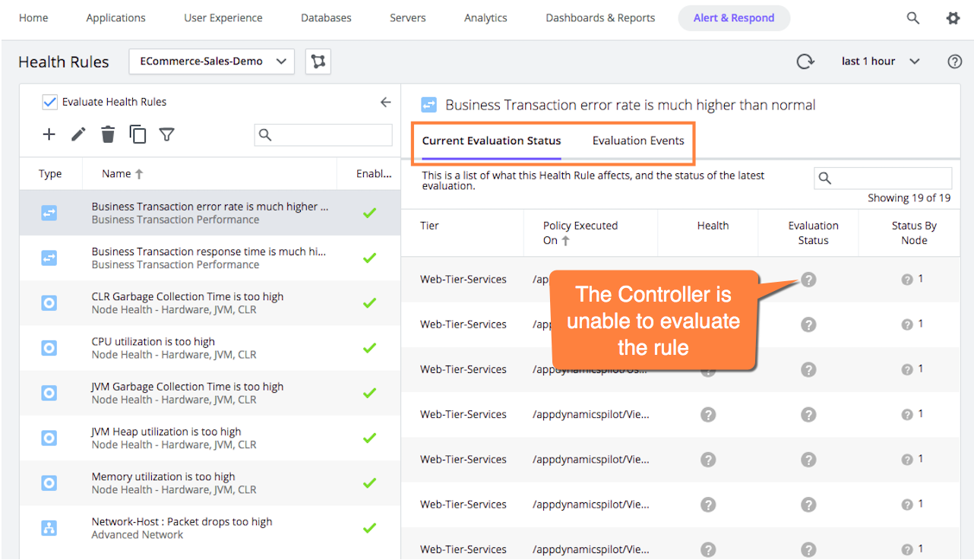The height and width of the screenshot is (560, 974).
Task: Click the Evaluation Status column header
Action: (813, 233)
